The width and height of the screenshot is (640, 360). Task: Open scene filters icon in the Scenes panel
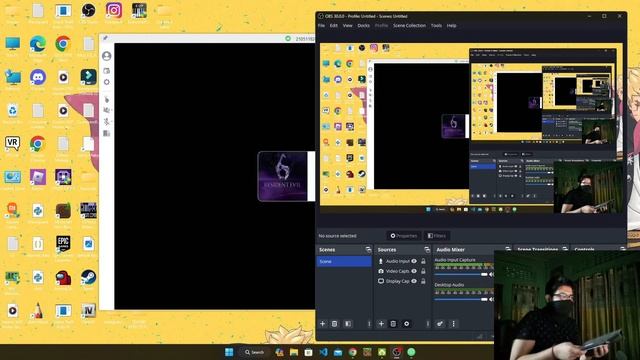(348, 324)
